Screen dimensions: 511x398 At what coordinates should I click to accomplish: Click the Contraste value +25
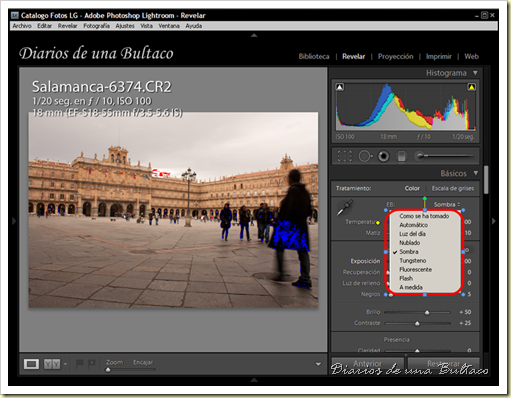[x=465, y=323]
